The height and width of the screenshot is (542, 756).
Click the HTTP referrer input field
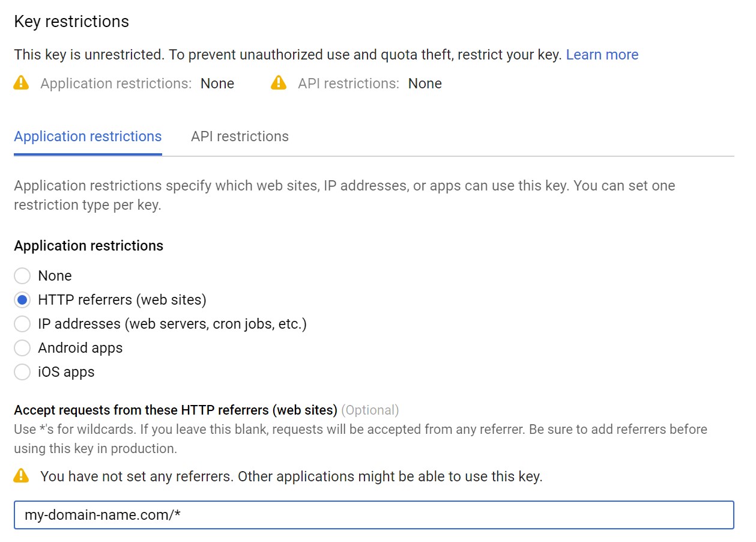[x=373, y=515]
